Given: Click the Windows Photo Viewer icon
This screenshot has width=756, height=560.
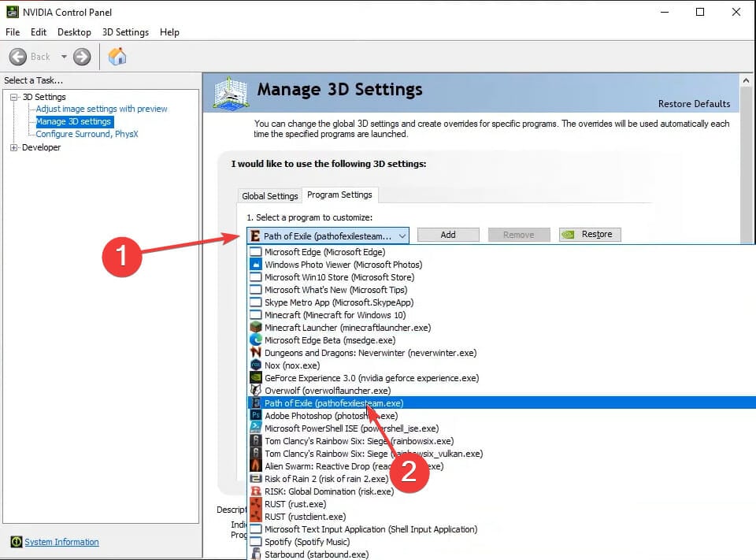Looking at the screenshot, I should click(x=255, y=265).
